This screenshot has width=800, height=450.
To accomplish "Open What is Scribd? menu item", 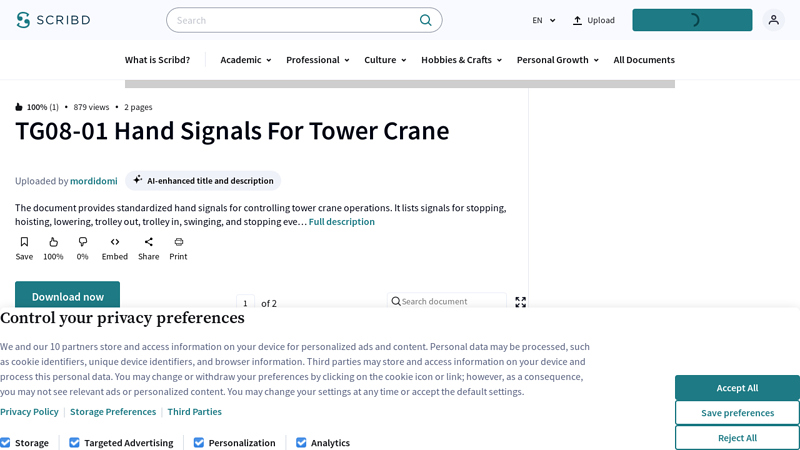I will point(157,60).
